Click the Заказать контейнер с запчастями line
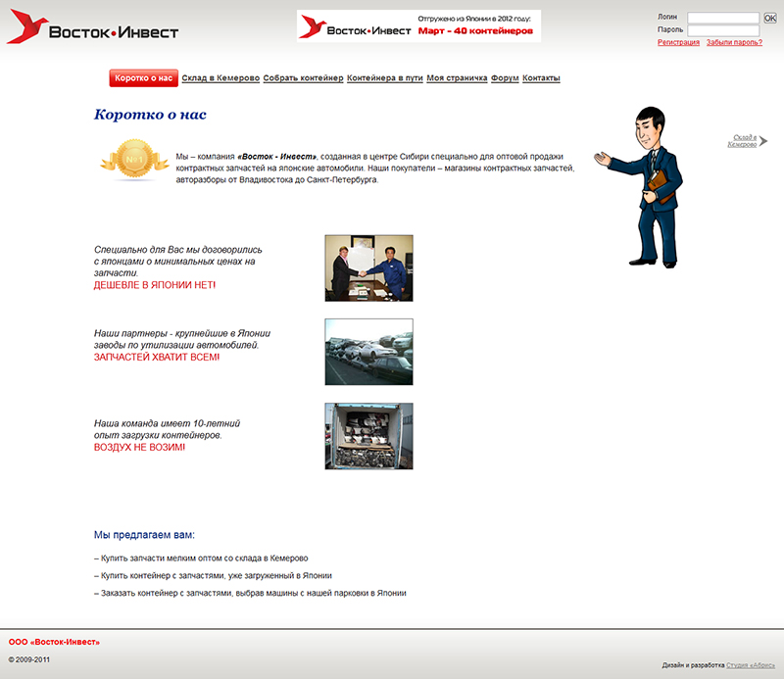784x679 pixels. [x=250, y=593]
